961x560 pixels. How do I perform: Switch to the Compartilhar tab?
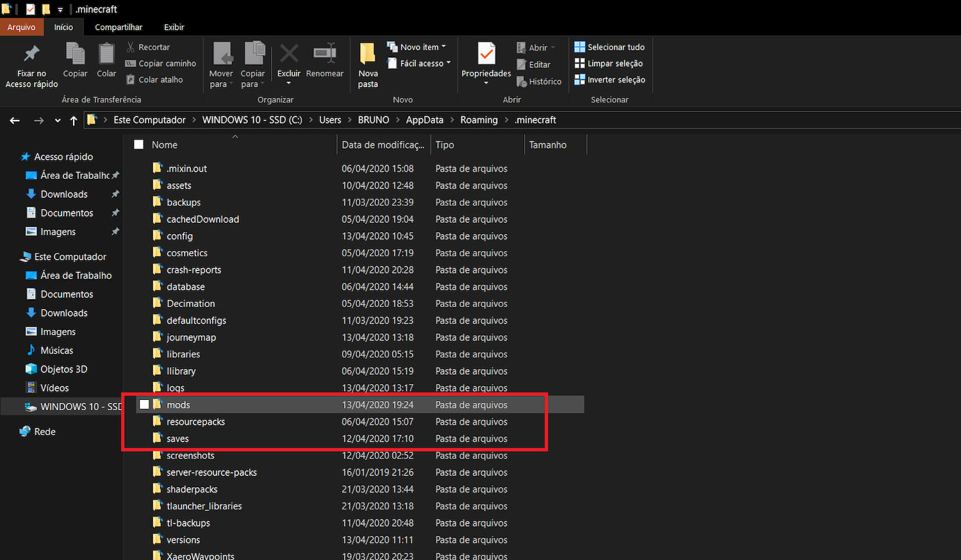pyautogui.click(x=119, y=27)
